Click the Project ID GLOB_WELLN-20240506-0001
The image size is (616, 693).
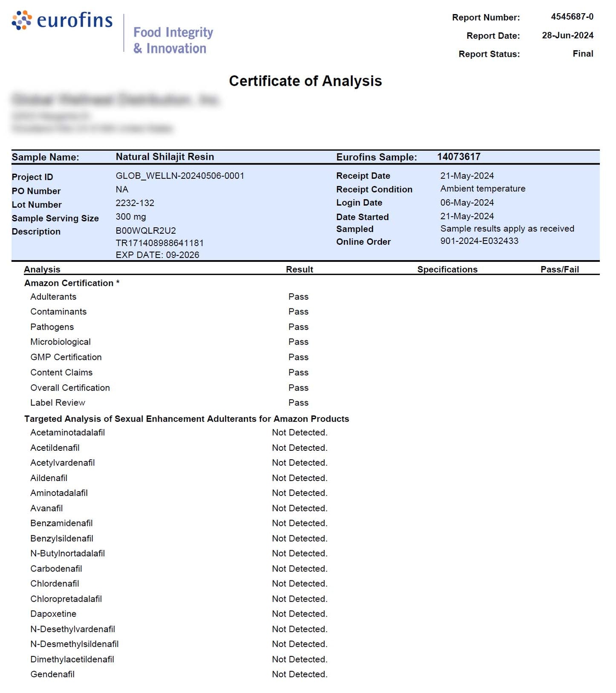tap(180, 176)
